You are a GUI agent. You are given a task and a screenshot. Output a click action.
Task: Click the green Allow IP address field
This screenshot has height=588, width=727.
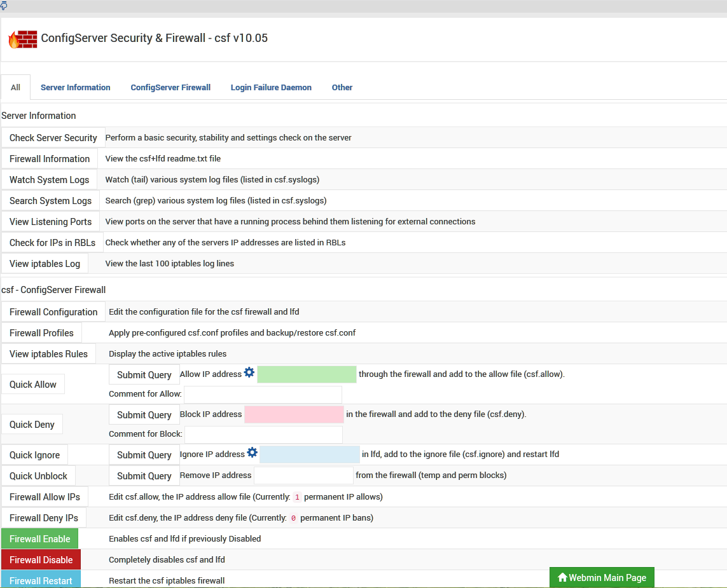point(307,374)
